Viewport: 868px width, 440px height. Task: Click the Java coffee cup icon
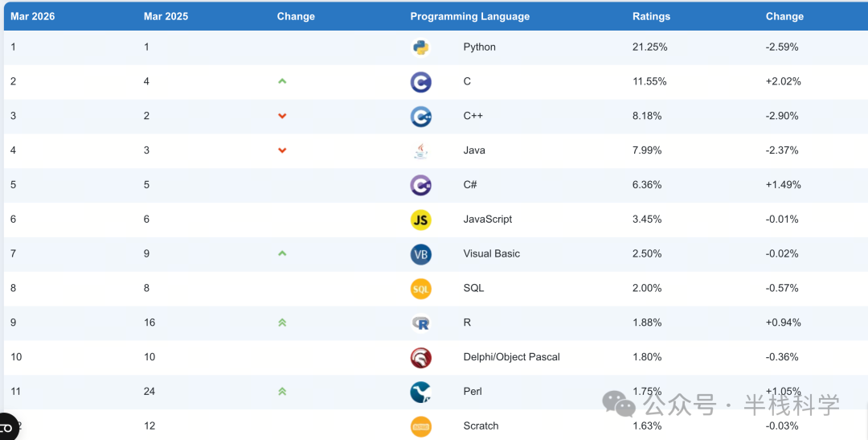click(x=420, y=150)
